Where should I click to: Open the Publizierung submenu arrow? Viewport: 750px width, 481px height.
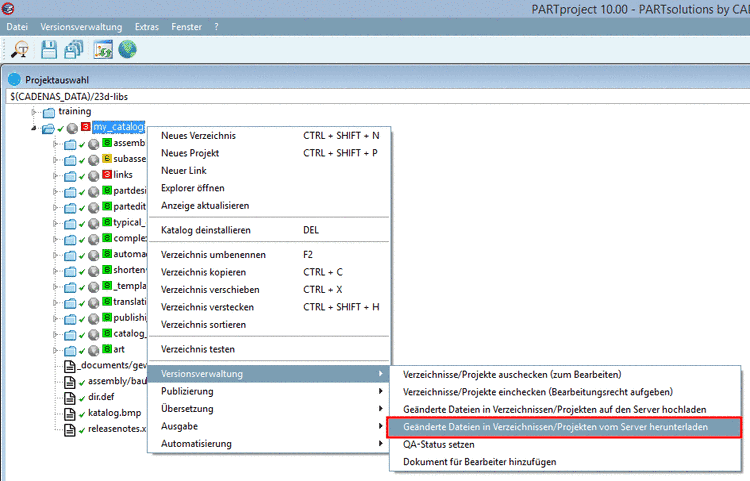click(381, 391)
